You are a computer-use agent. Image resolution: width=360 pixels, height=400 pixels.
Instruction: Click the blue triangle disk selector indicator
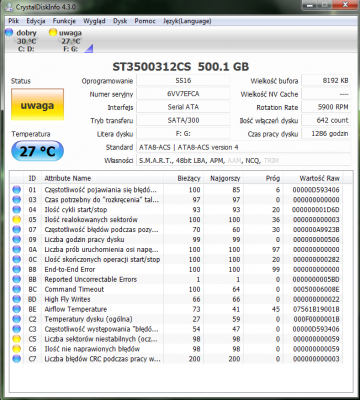pyautogui.click(x=88, y=49)
